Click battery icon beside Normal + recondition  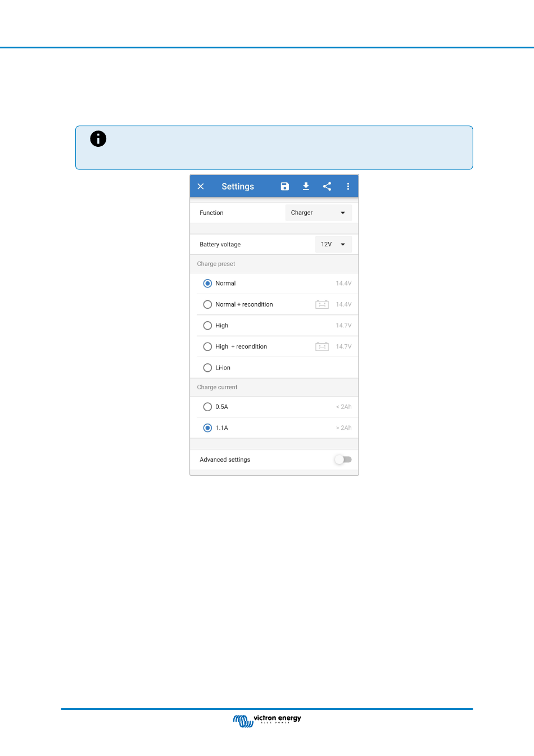(x=322, y=304)
